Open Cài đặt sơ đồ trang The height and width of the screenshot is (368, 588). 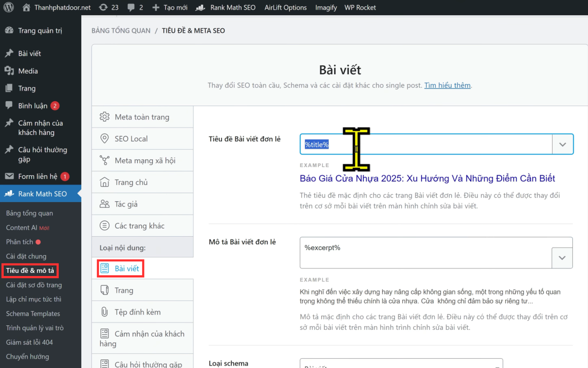[x=34, y=285]
